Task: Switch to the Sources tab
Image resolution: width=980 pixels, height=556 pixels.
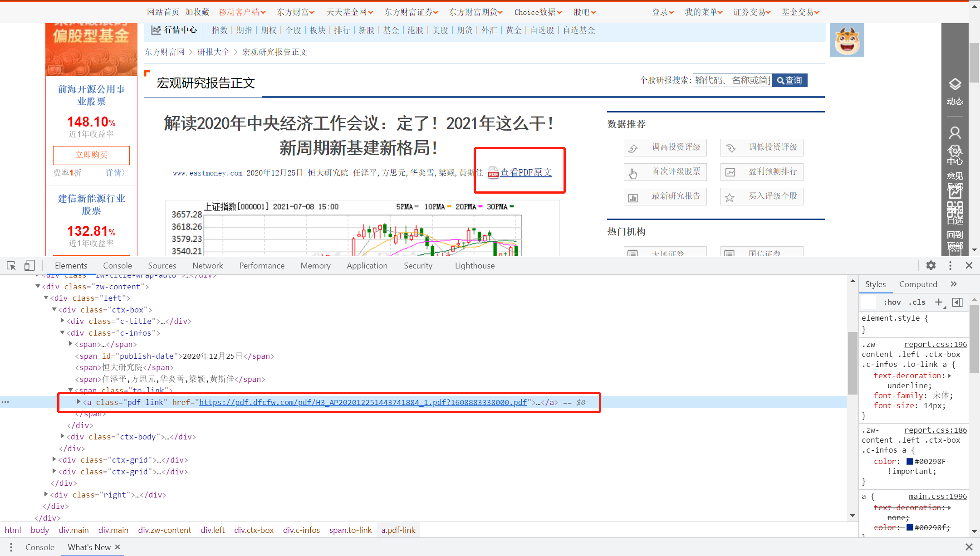Action: coord(162,266)
